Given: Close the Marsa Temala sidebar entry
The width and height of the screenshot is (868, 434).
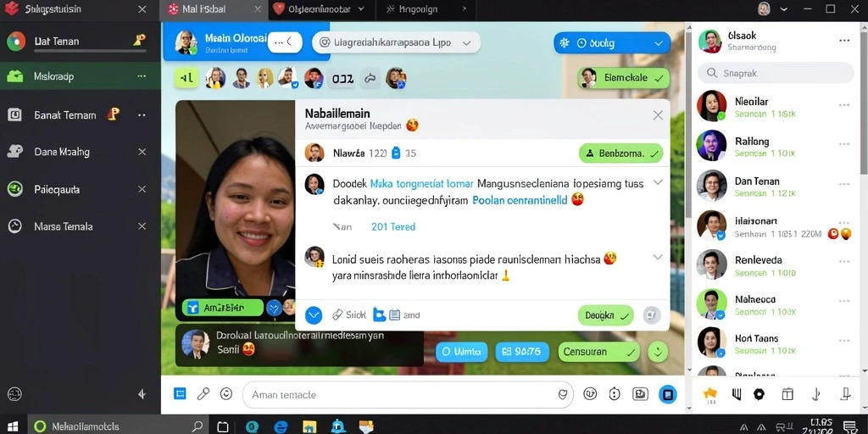Looking at the screenshot, I should pos(142,226).
